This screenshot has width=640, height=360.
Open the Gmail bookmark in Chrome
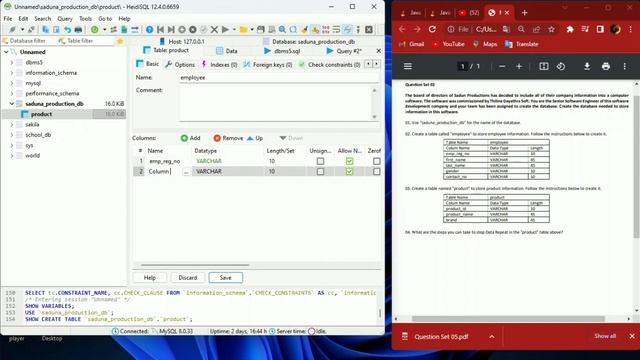coord(412,44)
